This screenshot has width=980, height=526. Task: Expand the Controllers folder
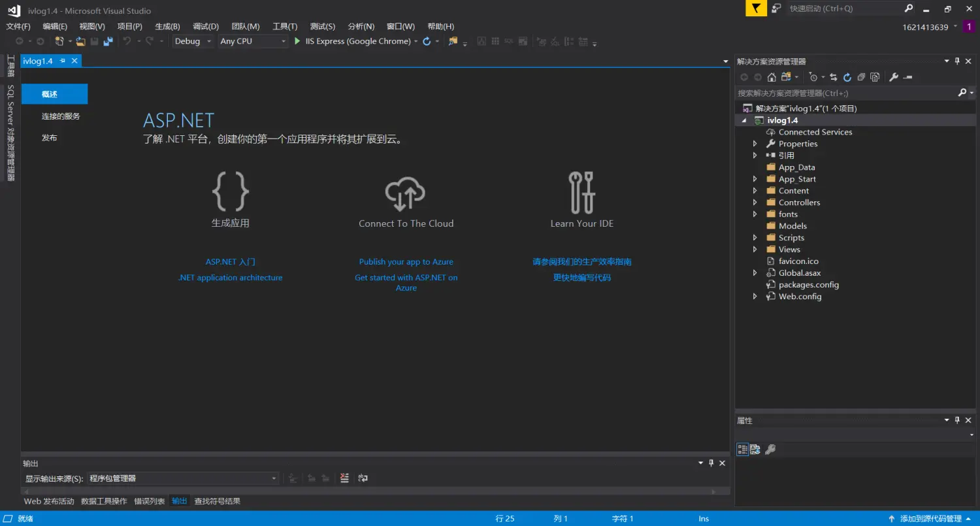pos(755,203)
